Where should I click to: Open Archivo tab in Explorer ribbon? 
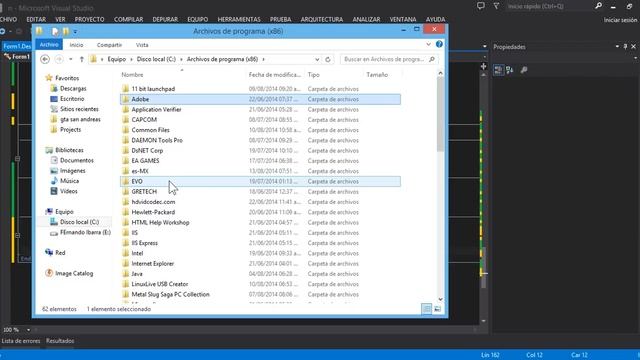[x=49, y=44]
